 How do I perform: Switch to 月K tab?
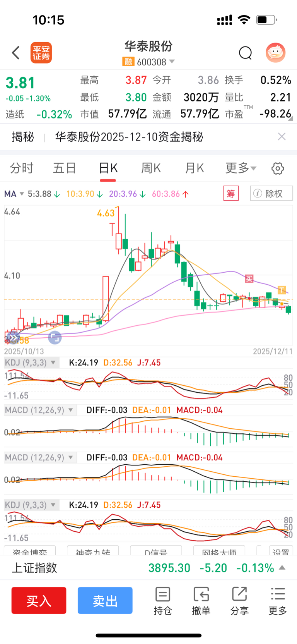194,168
